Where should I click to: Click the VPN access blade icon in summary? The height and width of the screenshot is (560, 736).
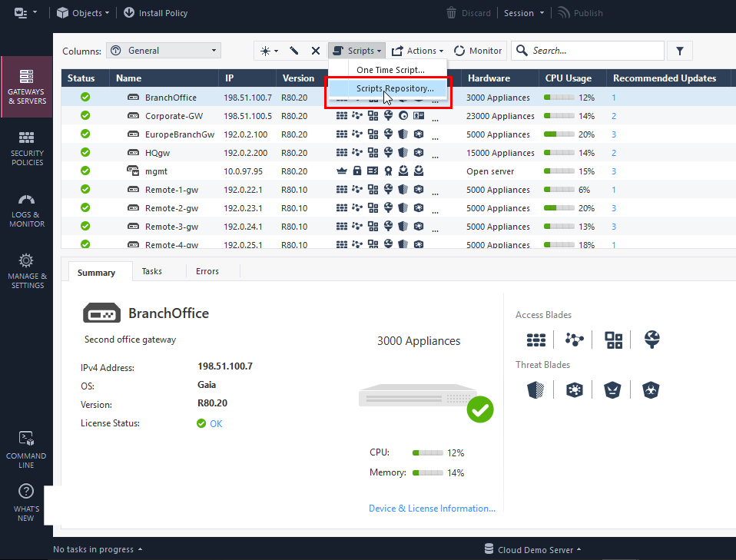pyautogui.click(x=574, y=339)
